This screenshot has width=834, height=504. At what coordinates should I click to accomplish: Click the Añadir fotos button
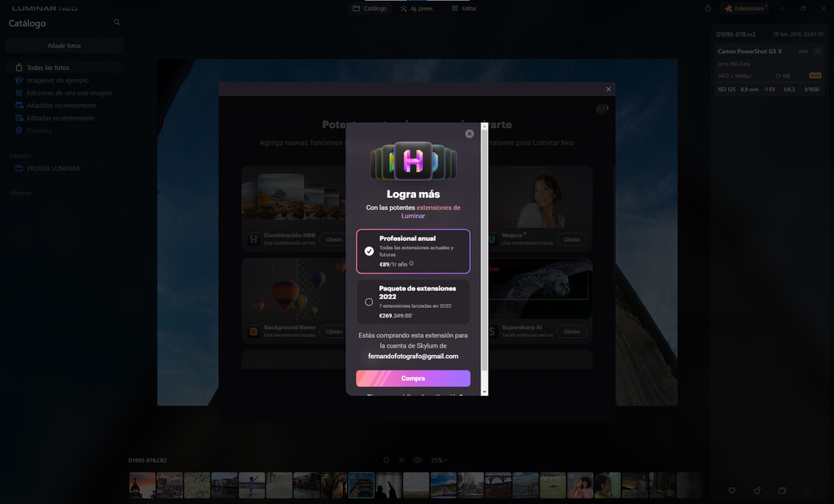pos(64,46)
